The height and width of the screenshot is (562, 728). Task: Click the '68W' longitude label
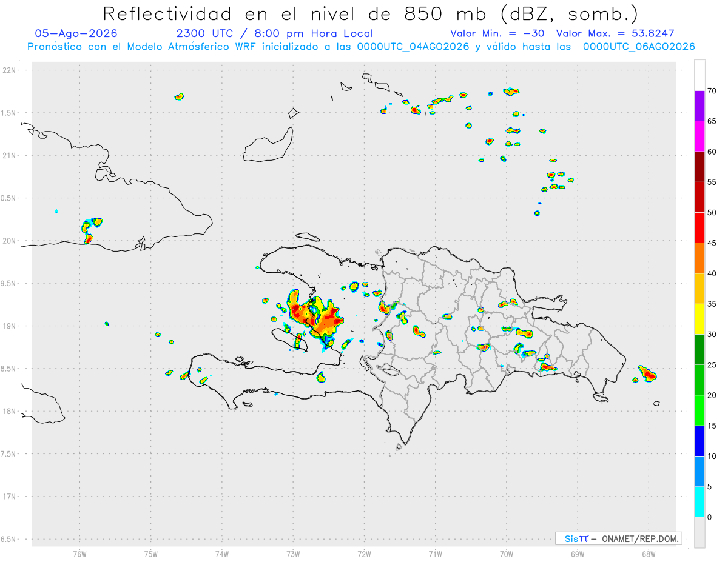[x=649, y=554]
